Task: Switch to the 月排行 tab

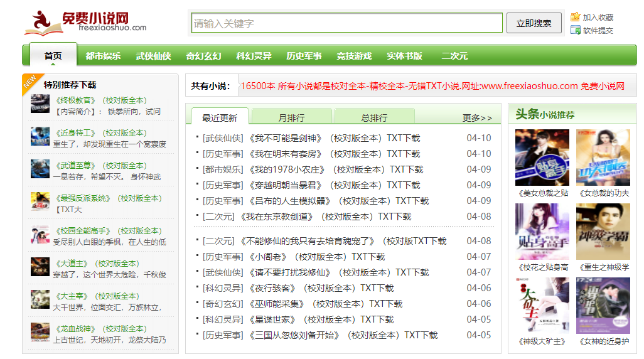Action: 291,117
